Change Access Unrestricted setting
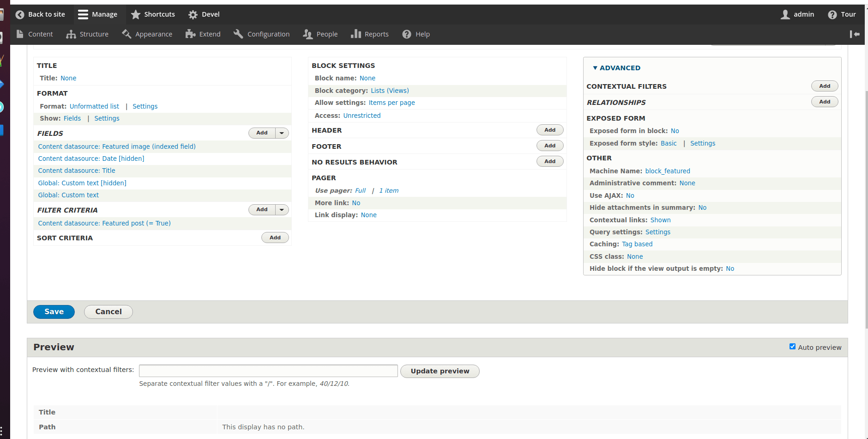Screen dimensions: 868x439 (362, 116)
